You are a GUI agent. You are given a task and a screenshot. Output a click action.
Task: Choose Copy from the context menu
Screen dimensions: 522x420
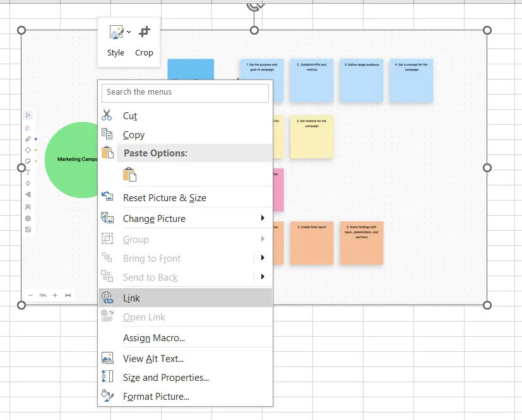pyautogui.click(x=185, y=135)
